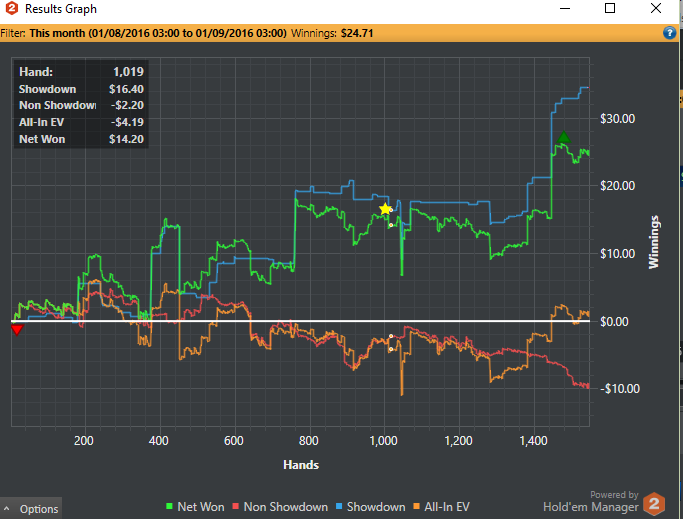683x519 pixels.
Task: Click the orange All-In EV color swatch
Action: coord(416,506)
